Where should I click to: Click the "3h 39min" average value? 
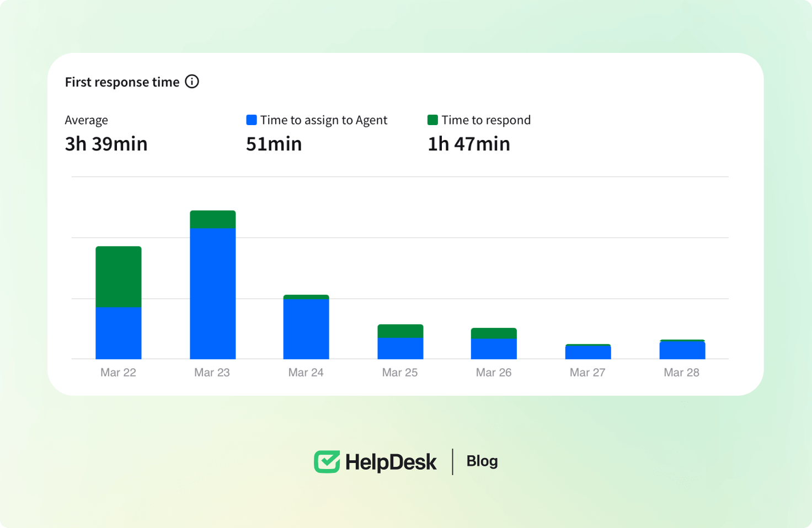click(106, 144)
